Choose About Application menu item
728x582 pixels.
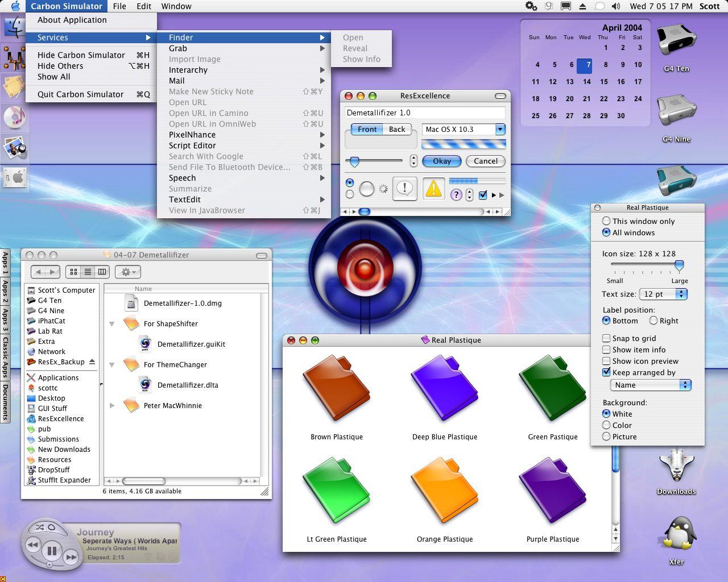tap(91, 20)
